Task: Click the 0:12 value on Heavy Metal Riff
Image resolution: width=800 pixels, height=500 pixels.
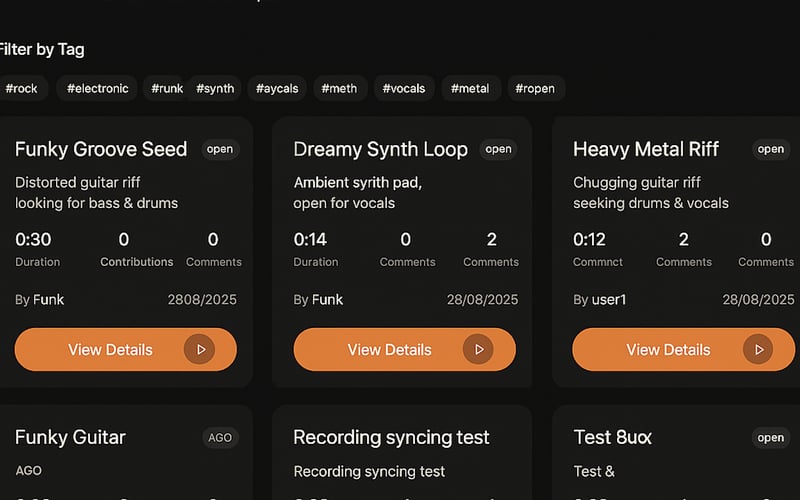Action: 589,239
